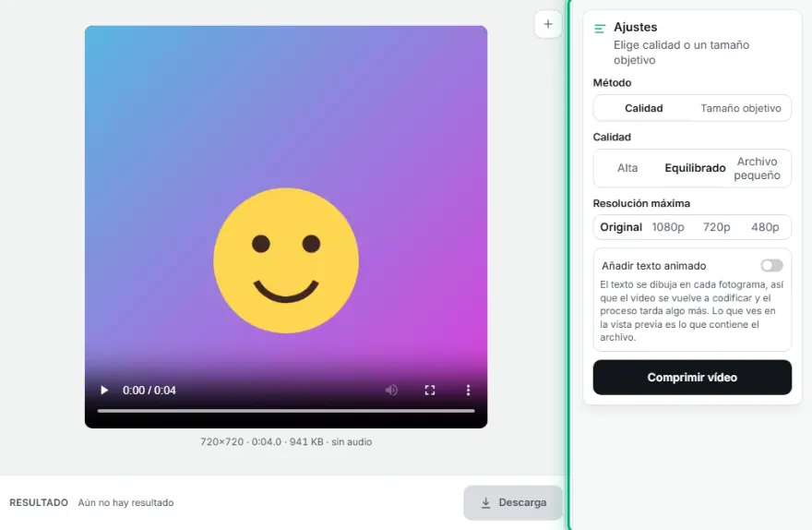Click the 'Elige calidad o un tamaño objetivo' subtitle
This screenshot has height=530, width=812.
pos(681,53)
